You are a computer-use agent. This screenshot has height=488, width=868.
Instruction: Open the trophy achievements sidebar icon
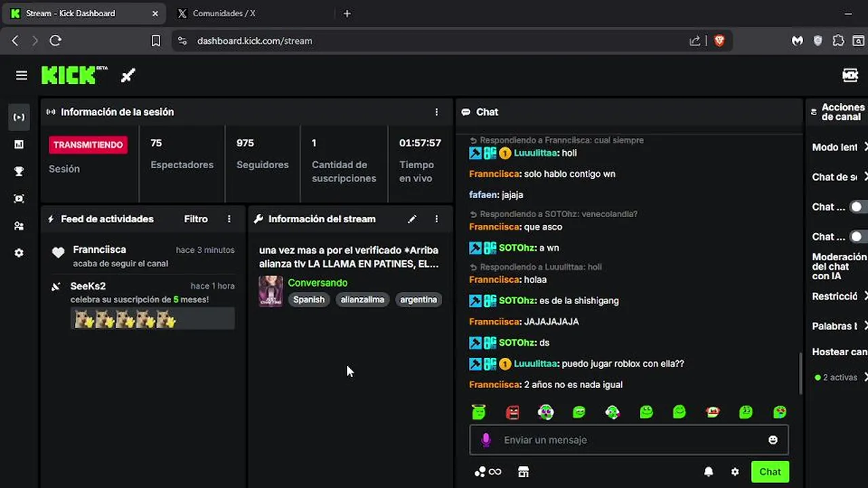tap(19, 171)
